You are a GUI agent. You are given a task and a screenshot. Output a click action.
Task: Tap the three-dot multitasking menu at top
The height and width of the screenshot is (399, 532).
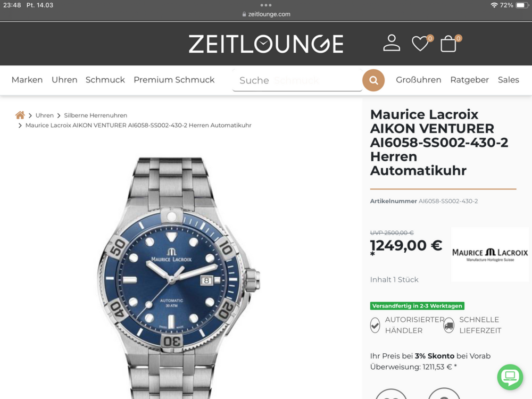[x=265, y=5]
